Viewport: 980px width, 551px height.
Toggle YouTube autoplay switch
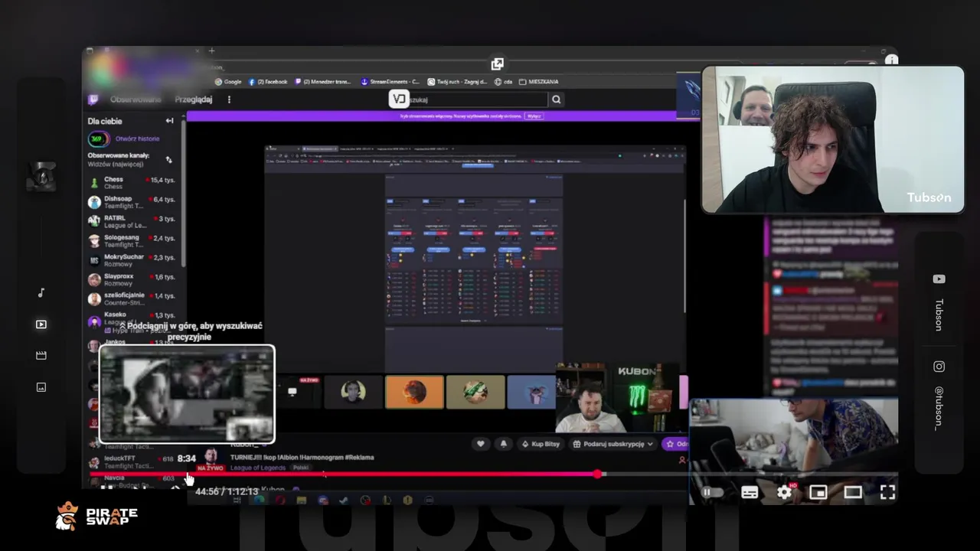[712, 493]
